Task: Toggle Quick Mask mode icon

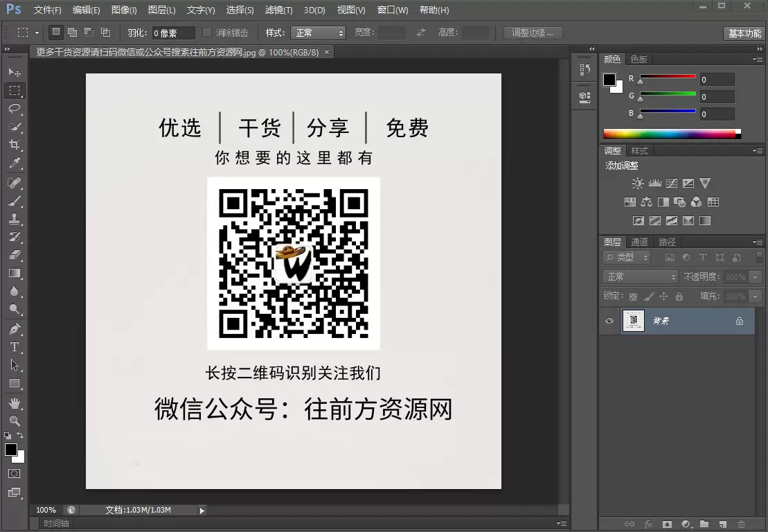Action: 15,474
